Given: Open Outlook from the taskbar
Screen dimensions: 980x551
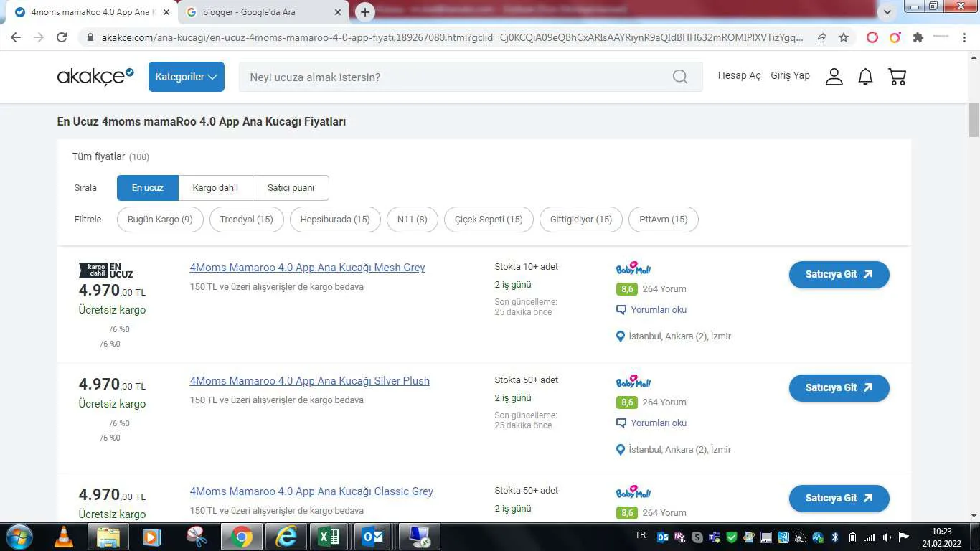Looking at the screenshot, I should 373,537.
